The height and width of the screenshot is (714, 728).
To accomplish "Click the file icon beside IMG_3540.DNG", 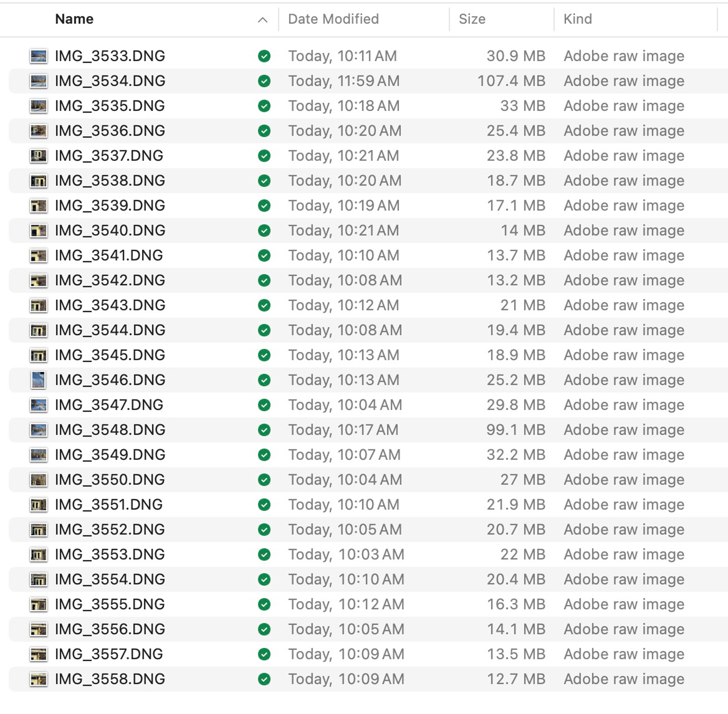I will coord(39,231).
